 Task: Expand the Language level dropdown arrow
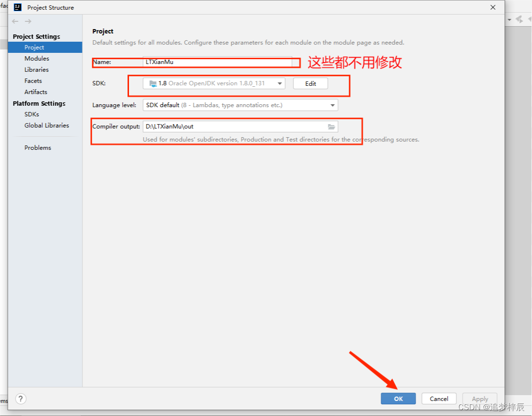333,105
